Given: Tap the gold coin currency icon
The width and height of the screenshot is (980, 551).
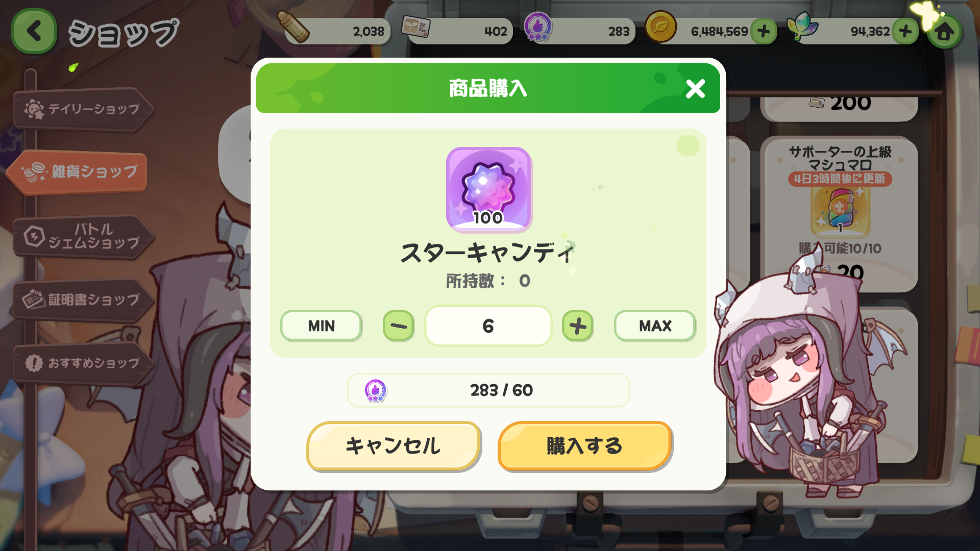Looking at the screenshot, I should (x=660, y=27).
